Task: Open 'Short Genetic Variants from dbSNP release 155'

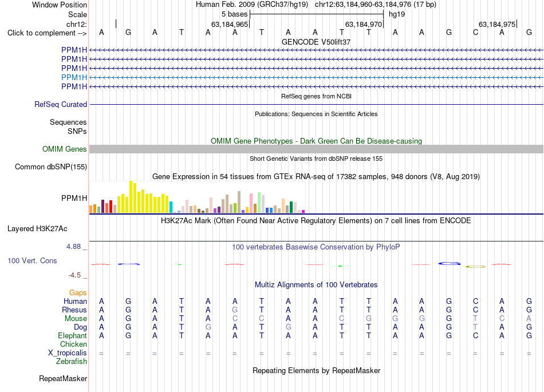Action: pyautogui.click(x=316, y=159)
